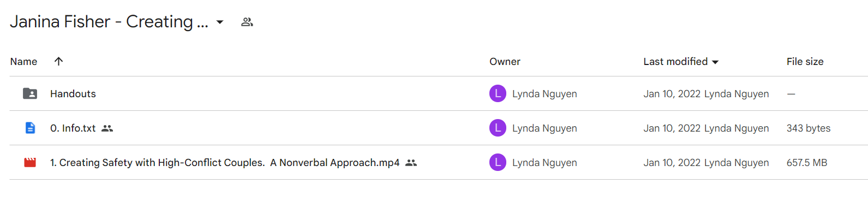Click Lynda Nguyen avatar in Handouts row
This screenshot has height=201, width=868.
pyautogui.click(x=498, y=93)
